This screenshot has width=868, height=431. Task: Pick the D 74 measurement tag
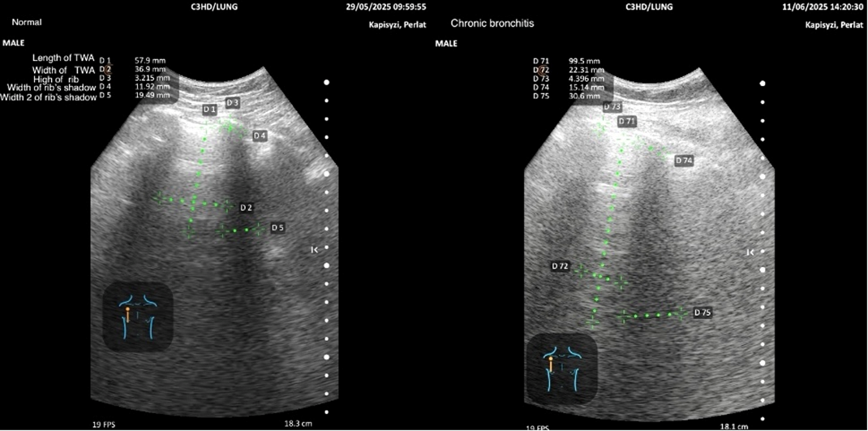pos(684,161)
